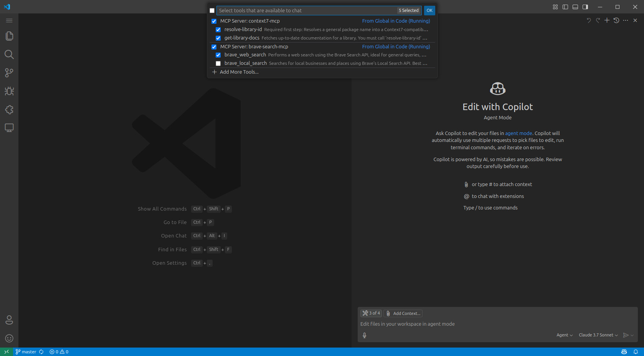Viewport: 644px width, 356px height.
Task: Open the Extensions view
Action: tap(9, 110)
